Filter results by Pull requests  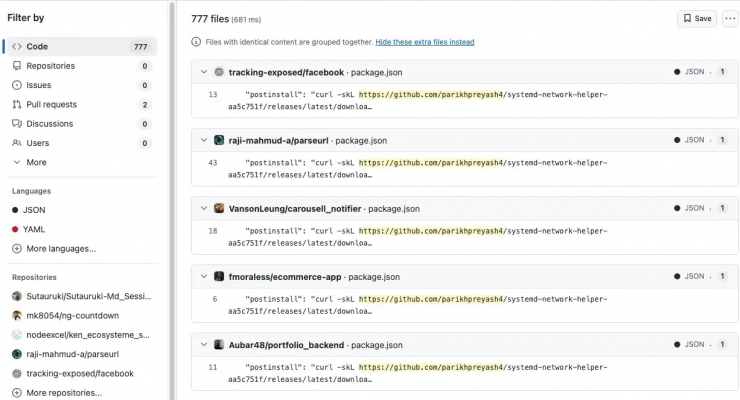(82, 104)
